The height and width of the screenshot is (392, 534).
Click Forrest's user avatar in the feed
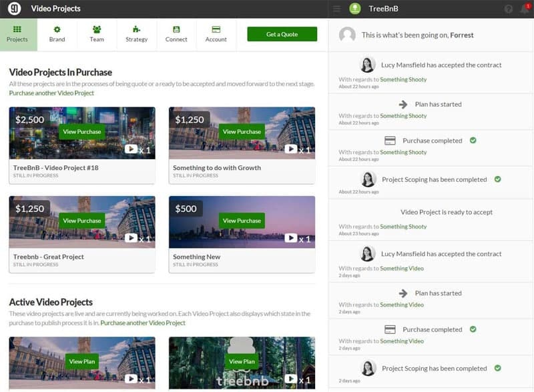347,35
